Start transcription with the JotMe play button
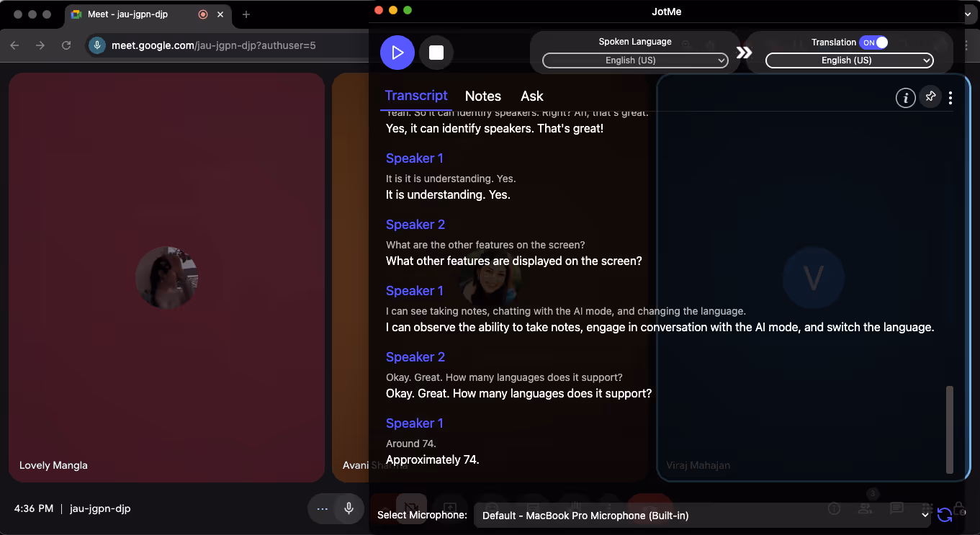 397,53
